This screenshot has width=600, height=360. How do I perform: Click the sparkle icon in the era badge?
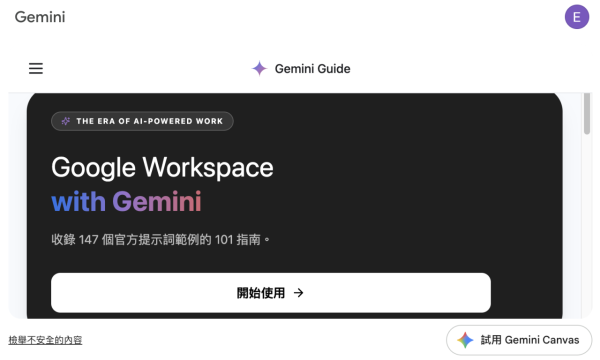[66, 121]
